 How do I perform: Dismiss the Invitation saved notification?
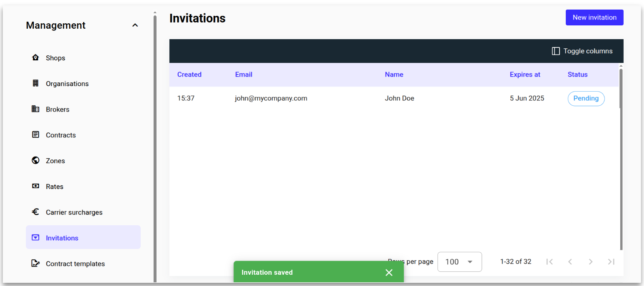click(x=389, y=273)
